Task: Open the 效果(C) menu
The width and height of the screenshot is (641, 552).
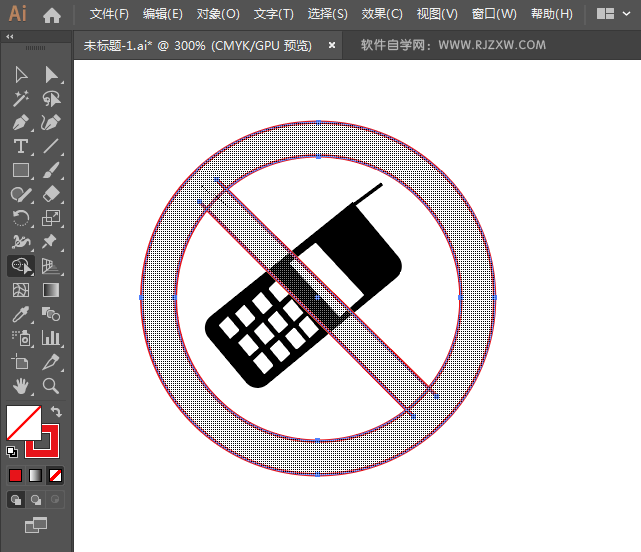Action: pyautogui.click(x=382, y=14)
